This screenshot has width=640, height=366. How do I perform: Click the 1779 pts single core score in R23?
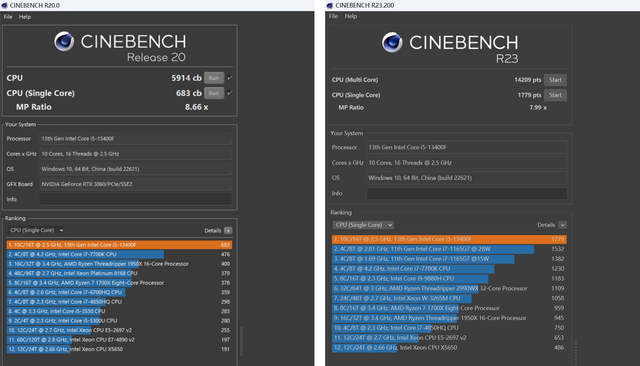pyautogui.click(x=529, y=95)
